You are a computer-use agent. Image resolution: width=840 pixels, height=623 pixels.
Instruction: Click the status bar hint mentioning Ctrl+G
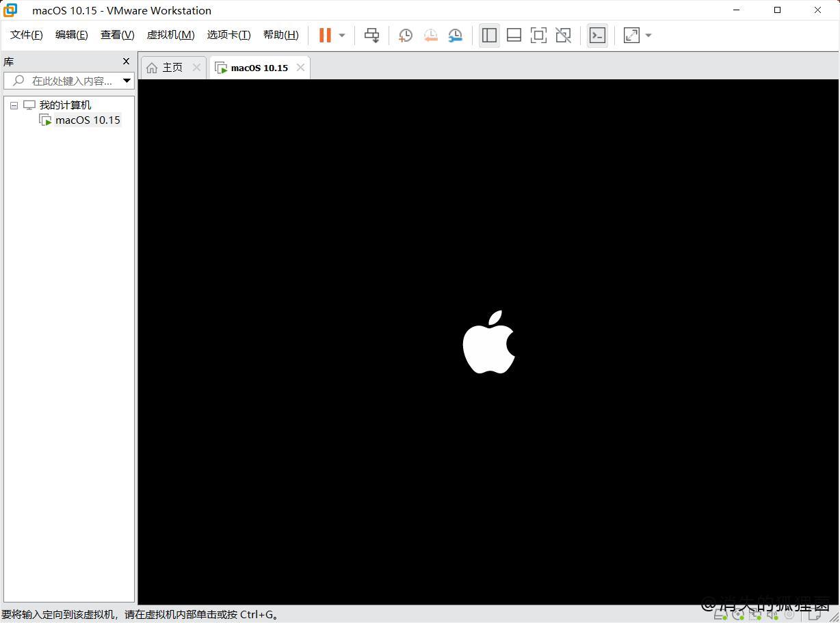(140, 615)
